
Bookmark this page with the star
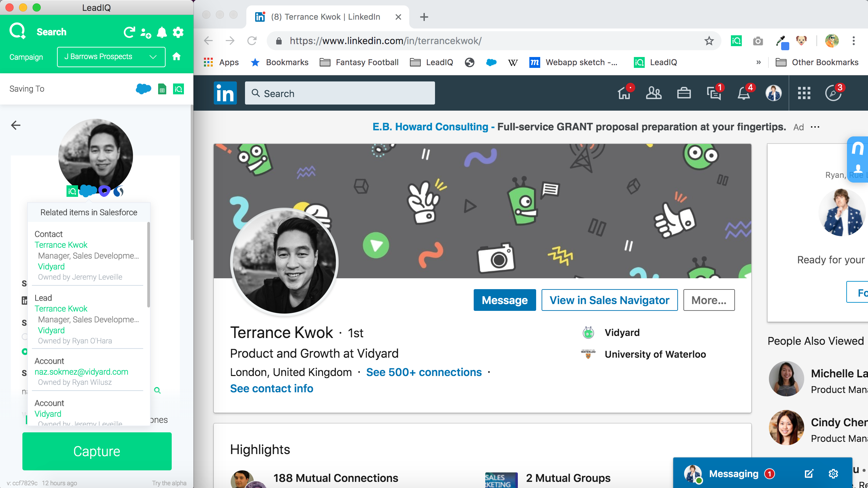(x=709, y=41)
